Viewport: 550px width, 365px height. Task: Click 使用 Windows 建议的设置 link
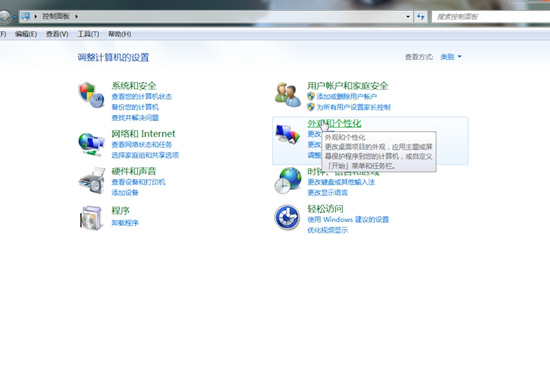348,219
